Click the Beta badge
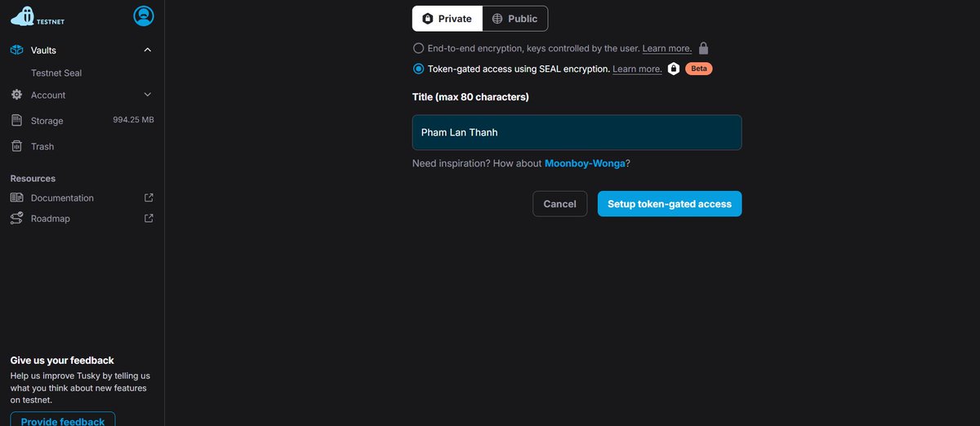Viewport: 980px width, 426px height. (699, 69)
